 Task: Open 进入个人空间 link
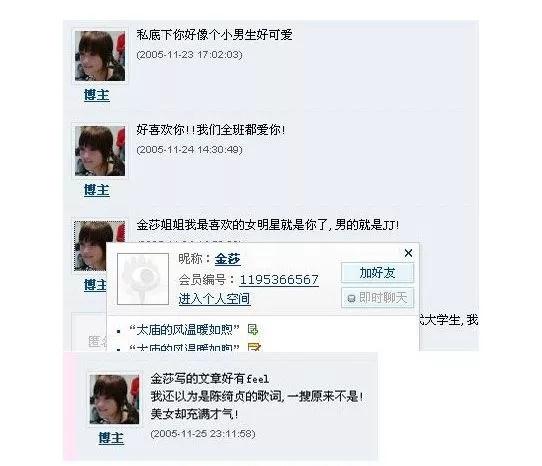(214, 298)
